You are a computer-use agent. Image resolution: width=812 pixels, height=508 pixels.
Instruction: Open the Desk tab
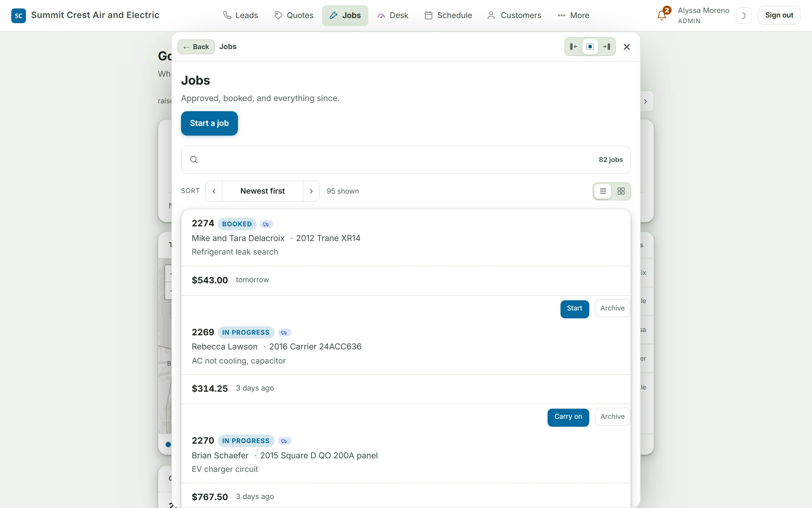(x=393, y=16)
